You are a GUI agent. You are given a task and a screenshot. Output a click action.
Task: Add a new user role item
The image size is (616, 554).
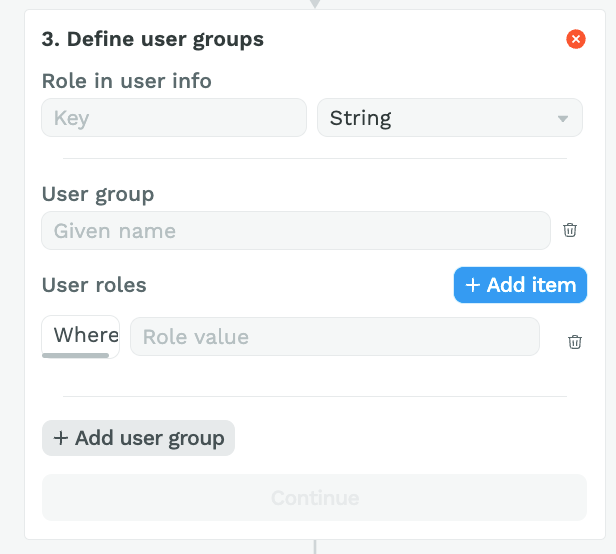click(520, 285)
